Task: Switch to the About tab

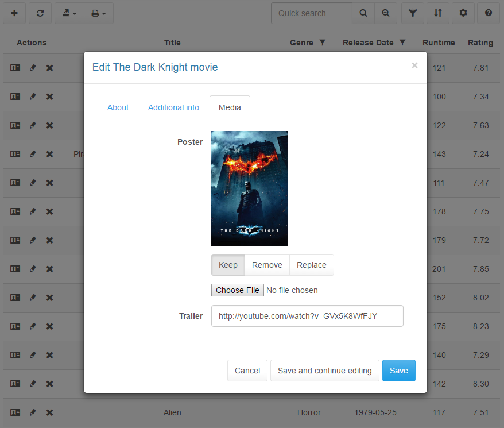Action: [118, 107]
